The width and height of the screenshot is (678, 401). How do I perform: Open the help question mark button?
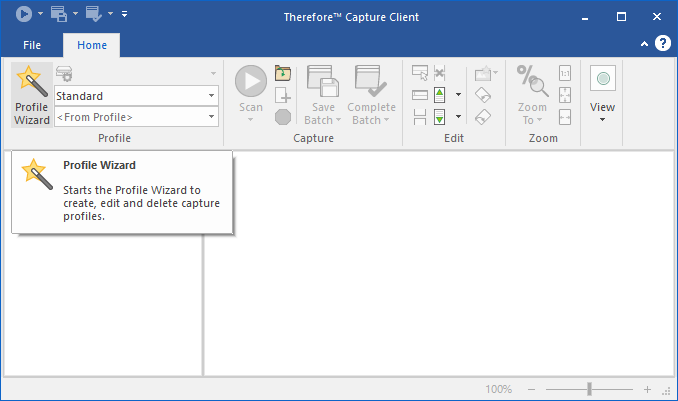pyautogui.click(x=662, y=43)
